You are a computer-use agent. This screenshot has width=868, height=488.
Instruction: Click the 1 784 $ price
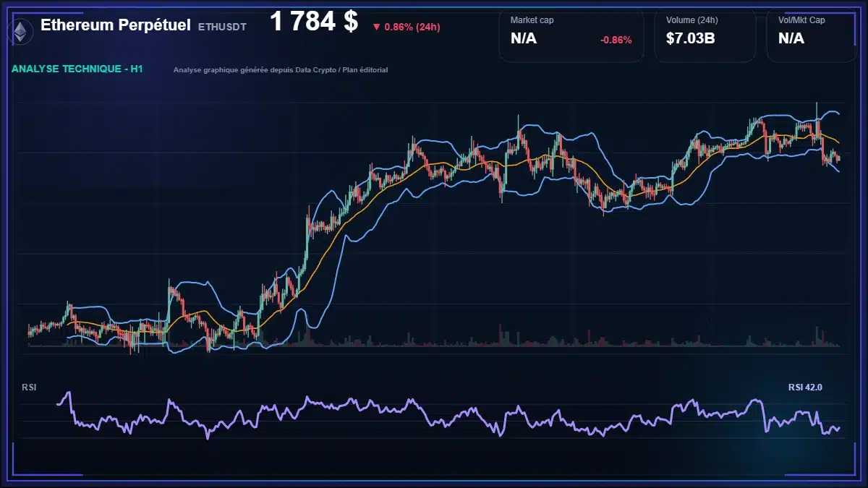tap(314, 22)
